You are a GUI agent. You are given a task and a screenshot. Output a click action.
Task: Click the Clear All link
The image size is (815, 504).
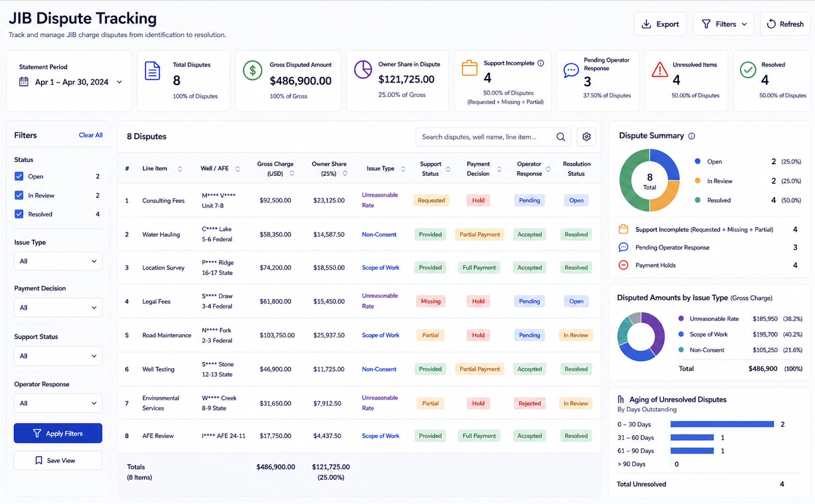pyautogui.click(x=90, y=135)
